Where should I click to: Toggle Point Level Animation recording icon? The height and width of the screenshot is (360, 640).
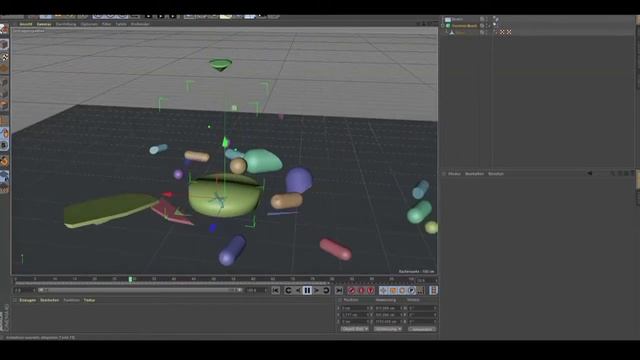coord(421,290)
